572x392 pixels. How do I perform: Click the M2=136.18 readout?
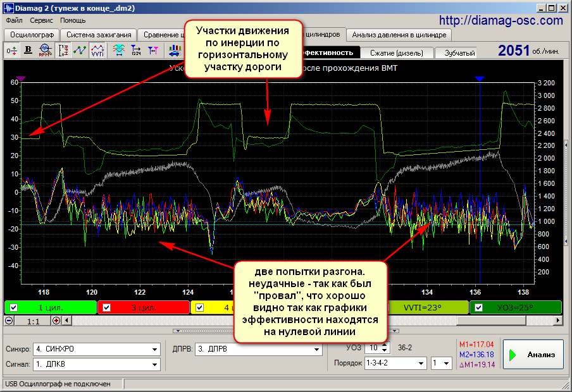coord(476,355)
